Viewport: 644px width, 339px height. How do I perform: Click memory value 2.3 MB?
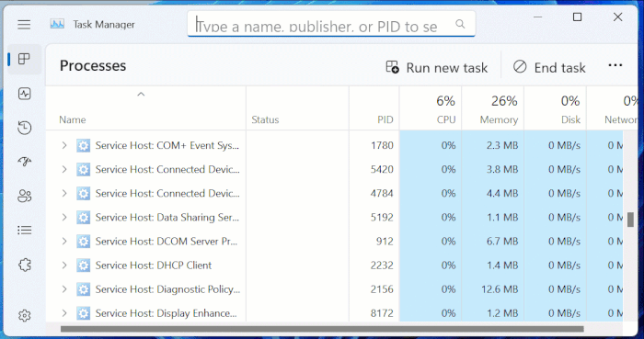[x=502, y=145]
